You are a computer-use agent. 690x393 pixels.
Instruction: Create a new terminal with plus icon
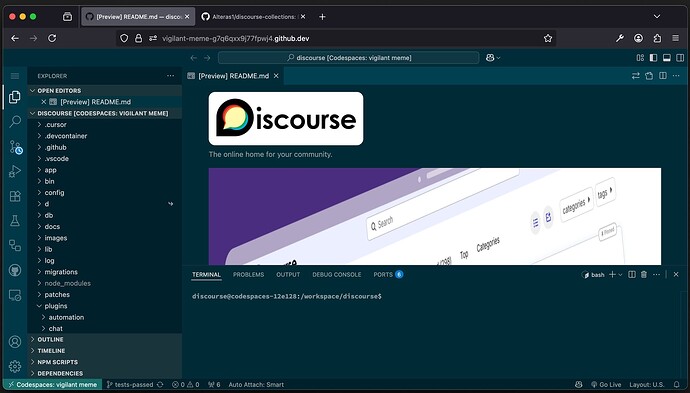612,275
